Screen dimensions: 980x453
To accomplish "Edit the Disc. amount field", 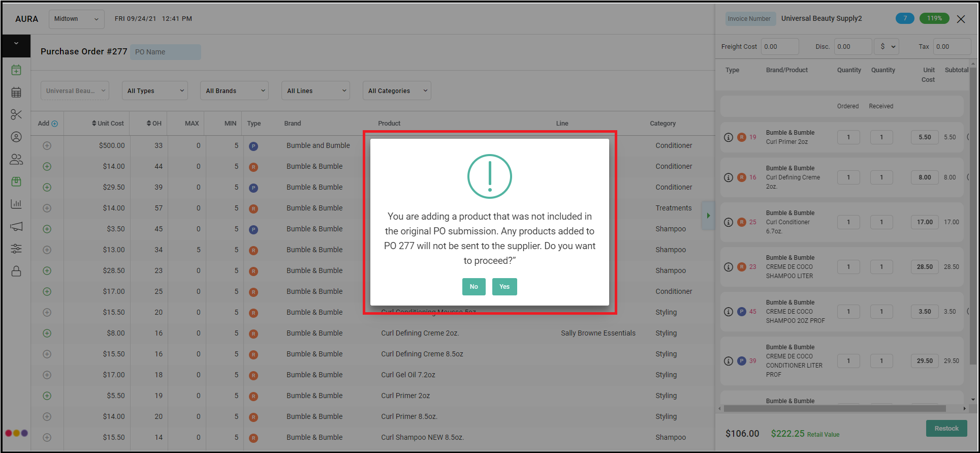I will point(853,46).
